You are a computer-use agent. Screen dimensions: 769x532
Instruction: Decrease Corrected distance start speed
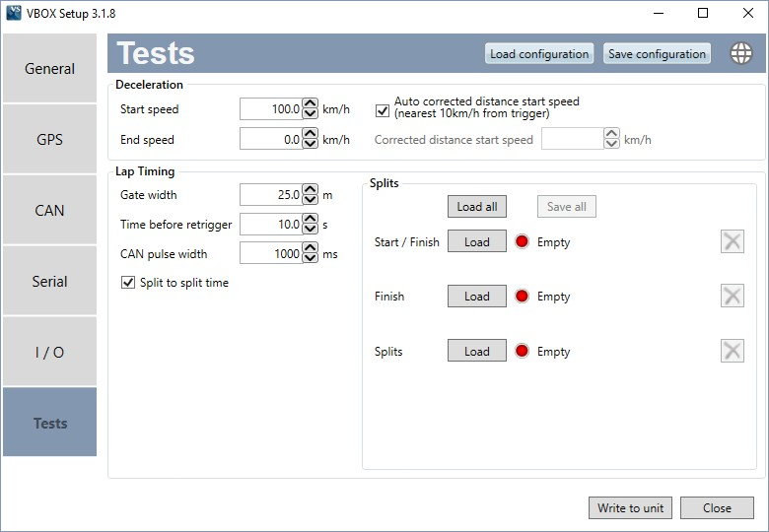click(611, 144)
